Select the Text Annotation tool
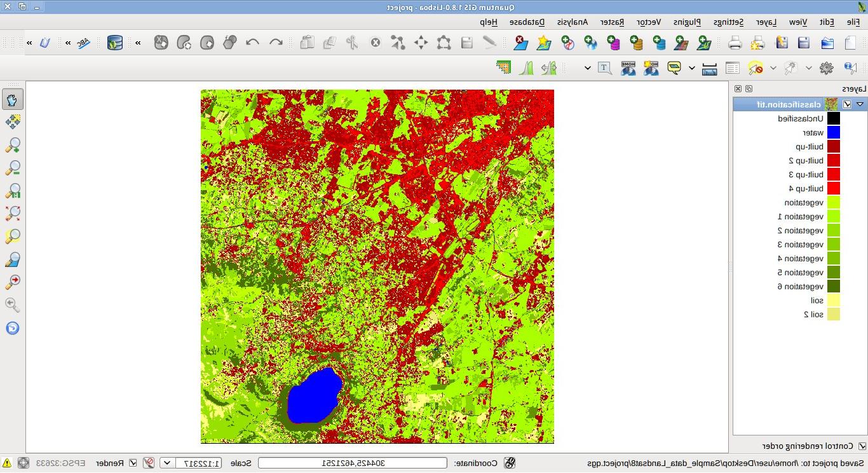The height and width of the screenshot is (473, 868). (604, 68)
